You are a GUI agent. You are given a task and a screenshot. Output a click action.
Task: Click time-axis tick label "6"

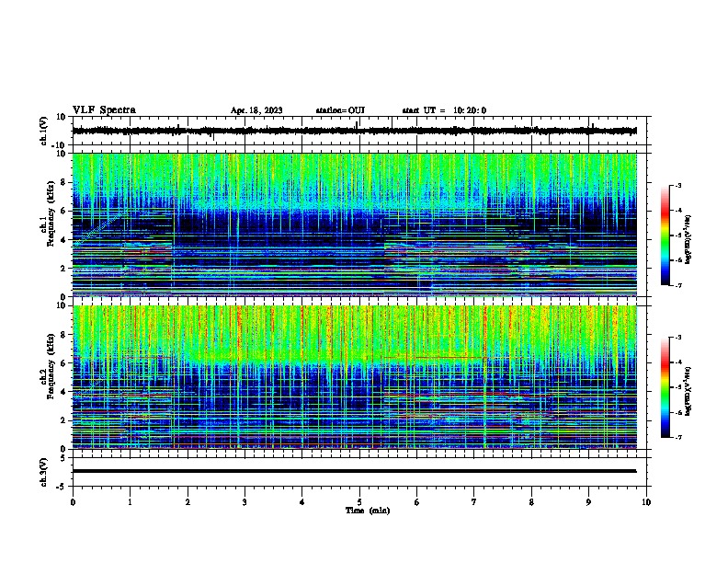point(417,502)
